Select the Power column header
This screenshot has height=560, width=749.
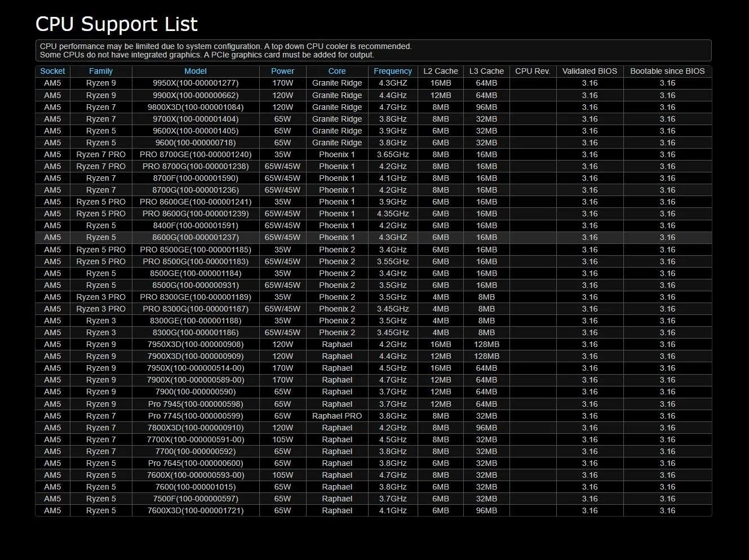click(282, 71)
